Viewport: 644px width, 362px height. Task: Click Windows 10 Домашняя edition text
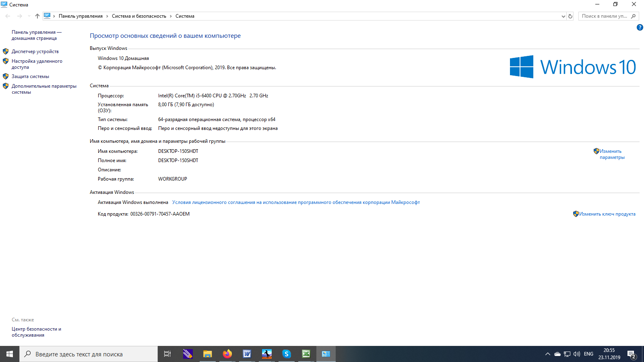(123, 58)
